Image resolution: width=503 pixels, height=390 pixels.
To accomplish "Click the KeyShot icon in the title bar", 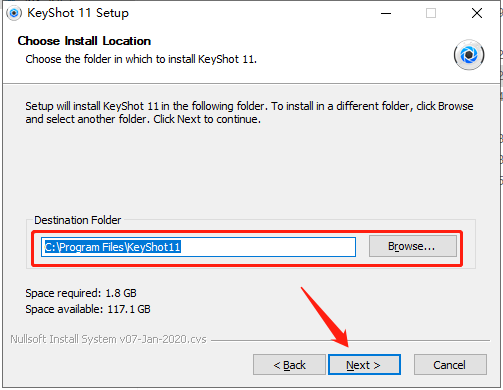I will click(x=14, y=13).
